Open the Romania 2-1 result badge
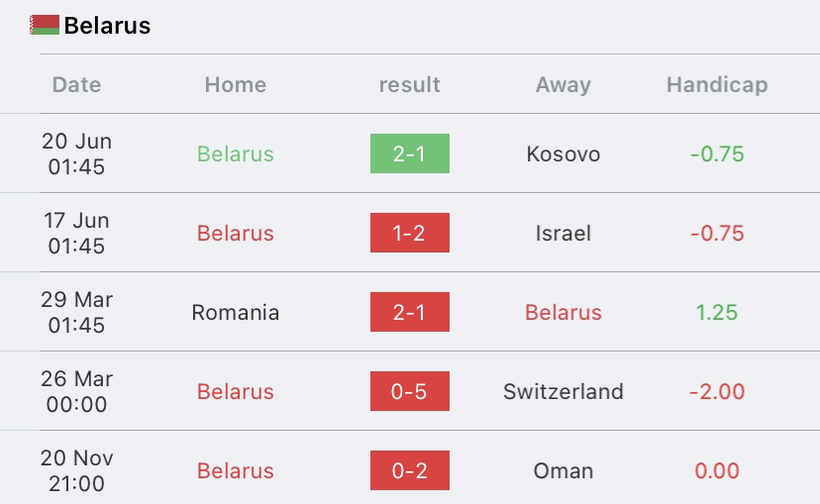 409,312
